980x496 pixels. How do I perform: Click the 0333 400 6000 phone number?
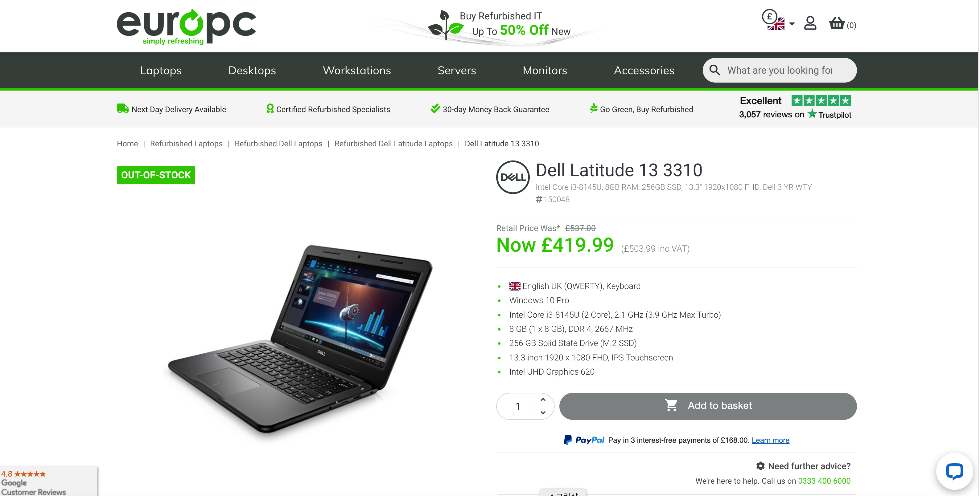click(824, 481)
